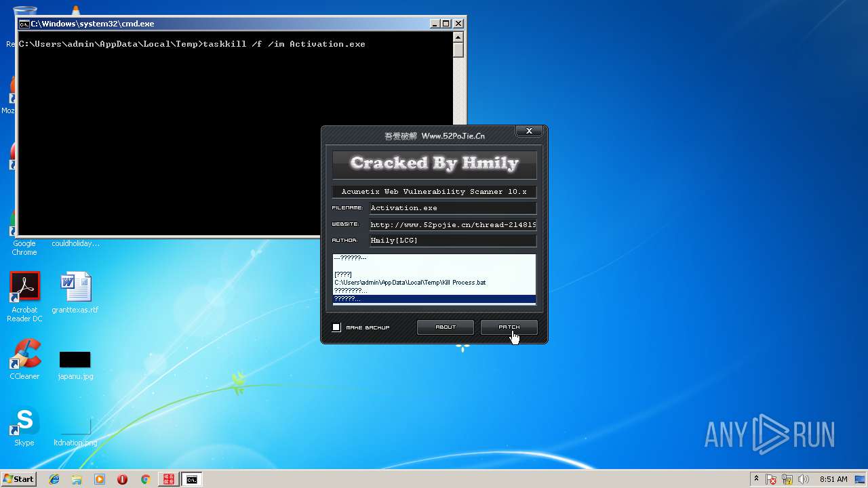Minimize the cmd.exe window
This screenshot has width=868, height=488.
[x=435, y=24]
